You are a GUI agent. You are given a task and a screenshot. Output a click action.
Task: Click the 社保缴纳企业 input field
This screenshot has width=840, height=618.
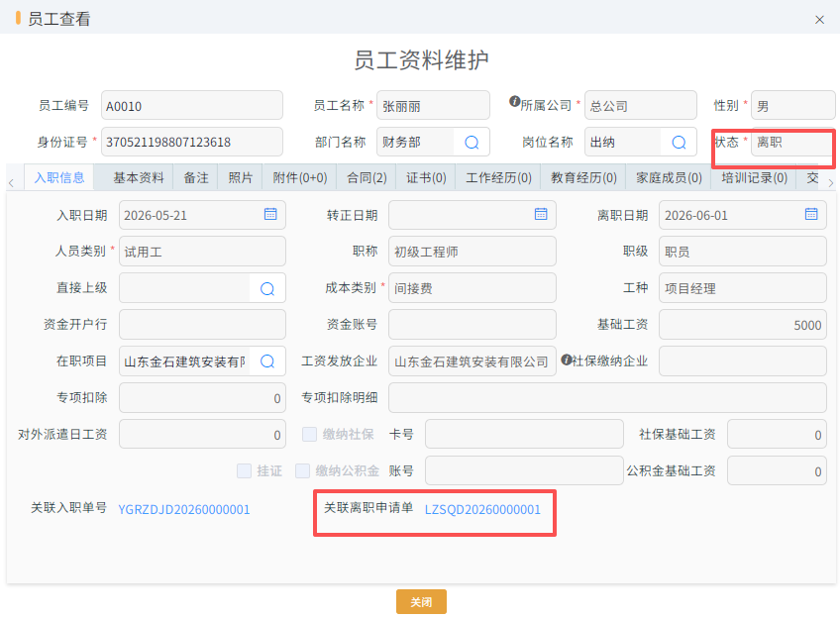click(743, 360)
